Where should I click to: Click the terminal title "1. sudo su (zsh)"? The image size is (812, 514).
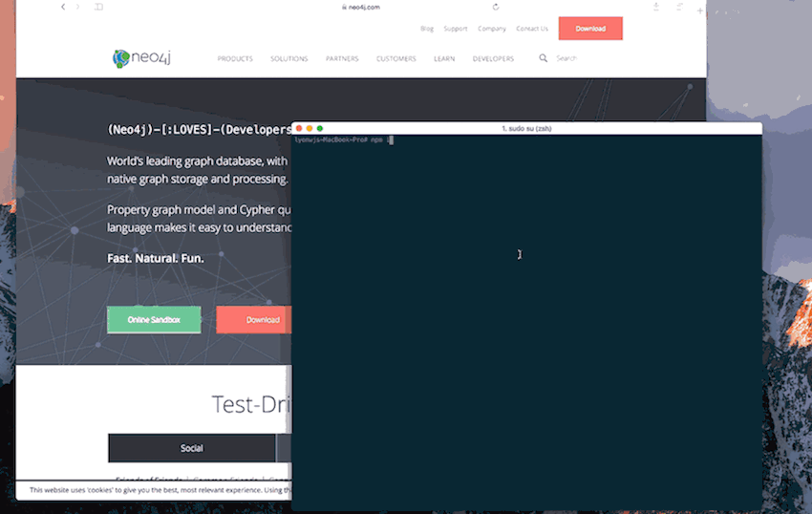(x=526, y=128)
